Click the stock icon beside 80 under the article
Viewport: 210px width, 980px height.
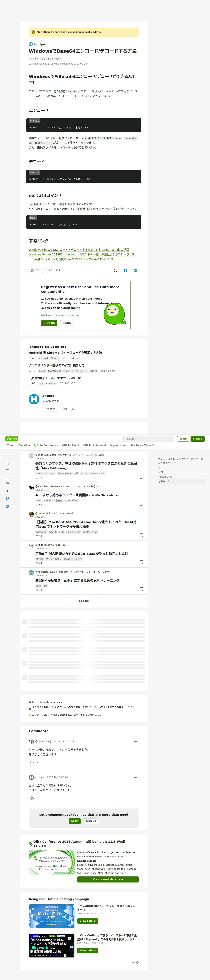click(45, 270)
